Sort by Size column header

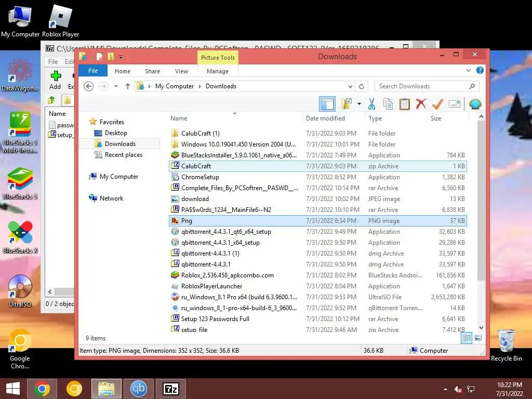point(436,118)
